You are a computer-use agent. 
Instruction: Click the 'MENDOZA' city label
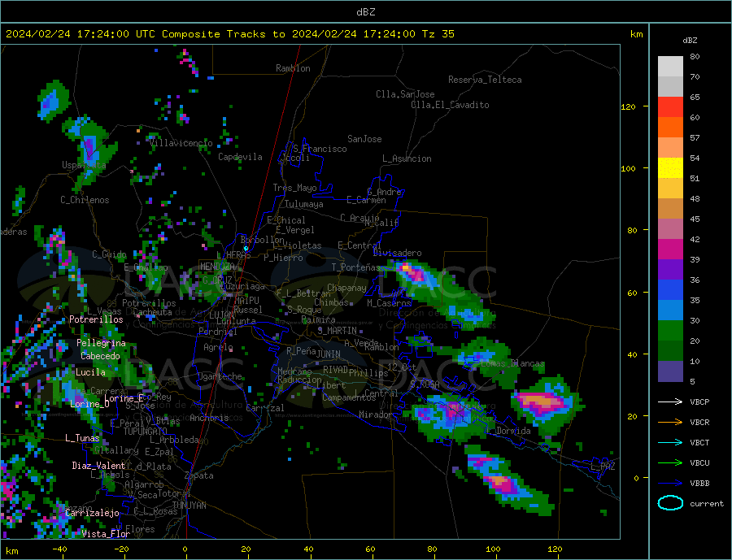point(217,267)
